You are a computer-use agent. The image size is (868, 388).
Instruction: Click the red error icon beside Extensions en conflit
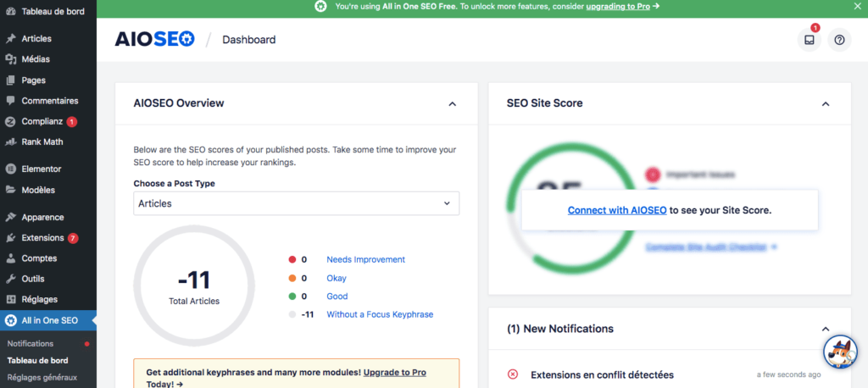click(513, 374)
